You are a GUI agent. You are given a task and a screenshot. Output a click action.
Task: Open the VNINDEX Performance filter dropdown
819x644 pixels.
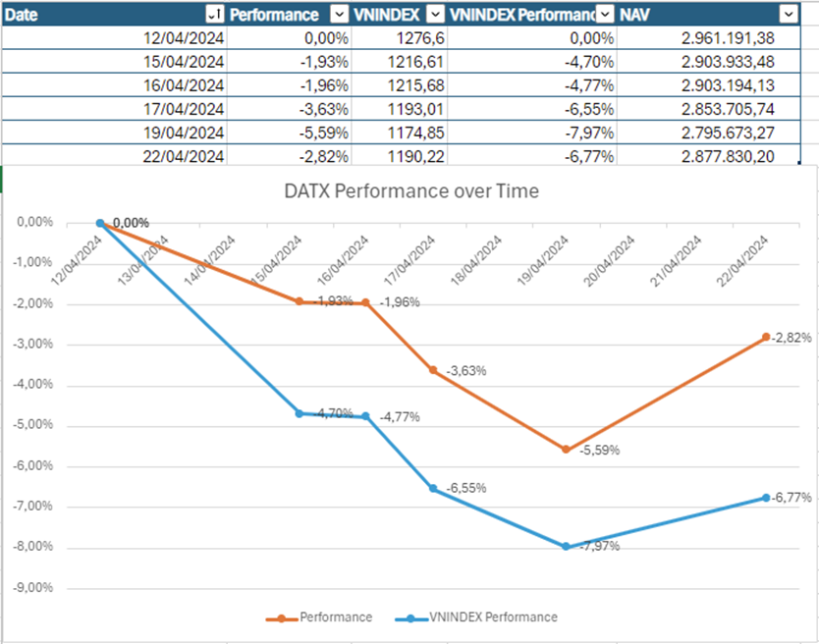click(606, 14)
